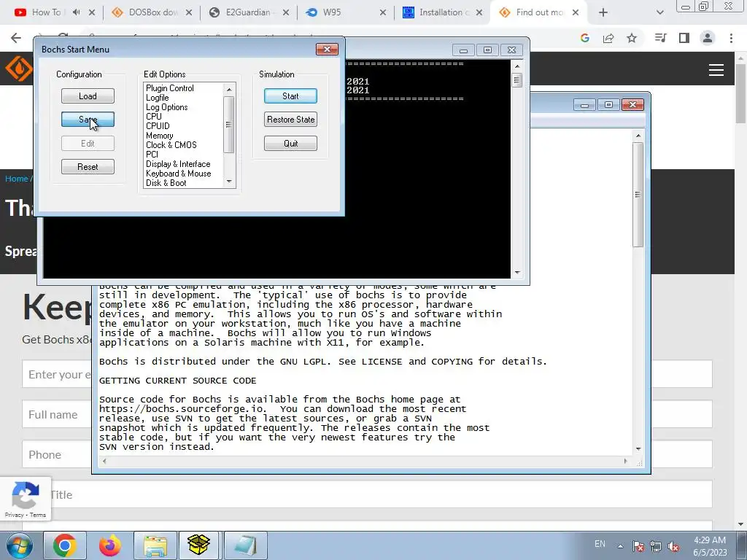Select Logfile in the Edit Options list
The height and width of the screenshot is (560, 747).
pos(158,98)
